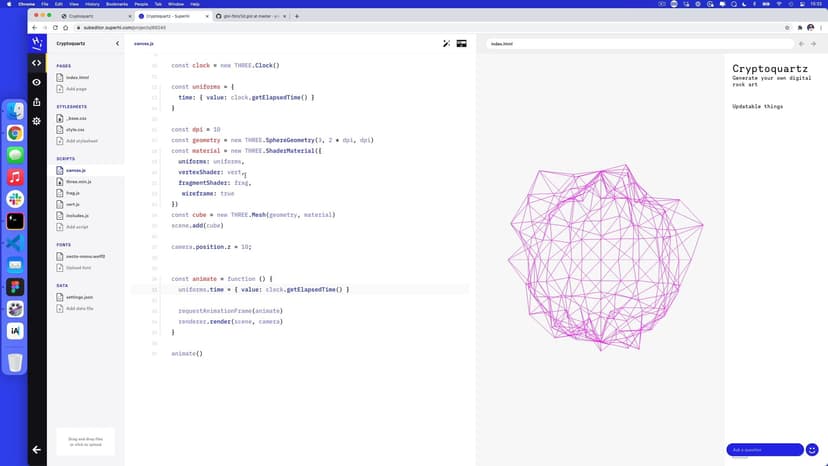The image size is (828, 466).
Task: Click the magic wand format icon
Action: point(447,44)
